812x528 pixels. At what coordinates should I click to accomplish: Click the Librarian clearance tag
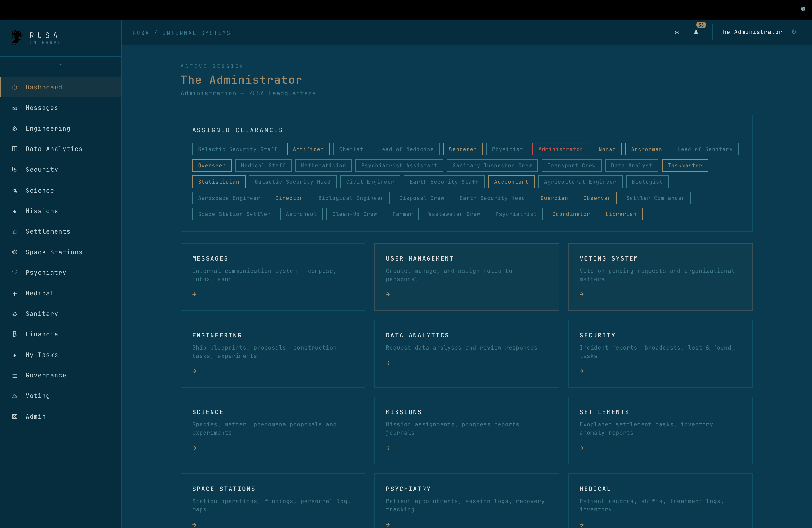[621, 214]
